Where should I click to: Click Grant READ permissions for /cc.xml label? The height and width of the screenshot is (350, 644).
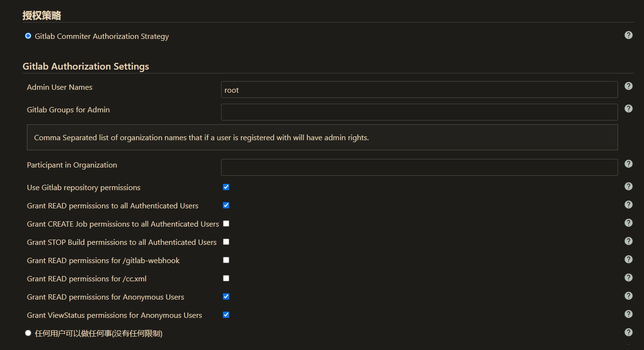87,279
